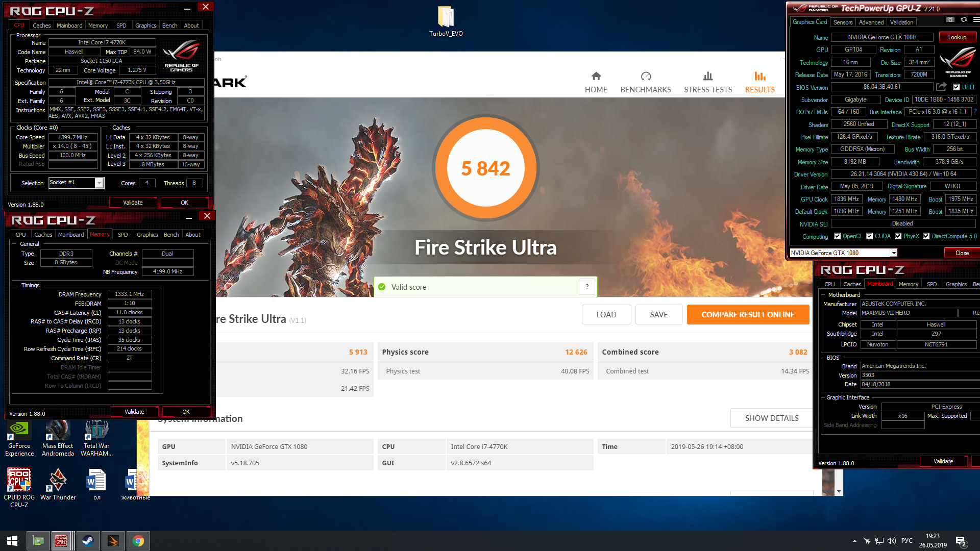
Task: Click scrollbar down arrow in 3DMark
Action: pos(839,491)
